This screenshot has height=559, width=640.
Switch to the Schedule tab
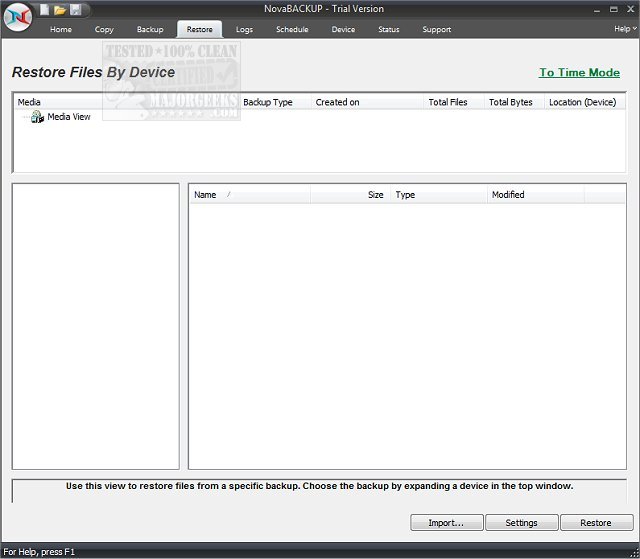coord(292,29)
